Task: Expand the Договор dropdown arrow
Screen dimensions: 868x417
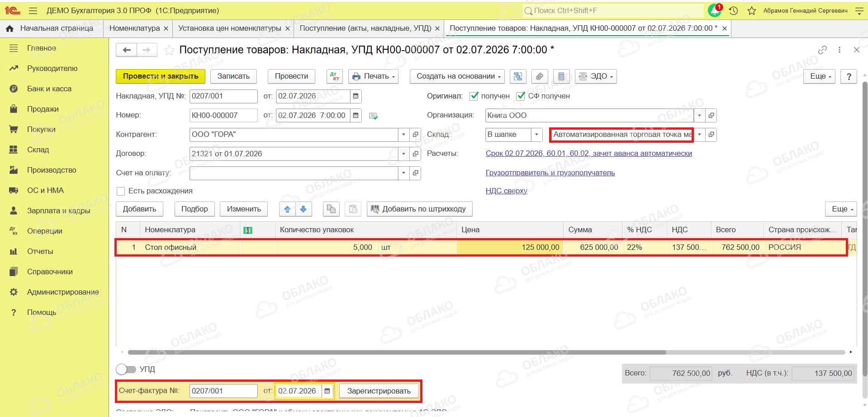Action: (x=403, y=154)
